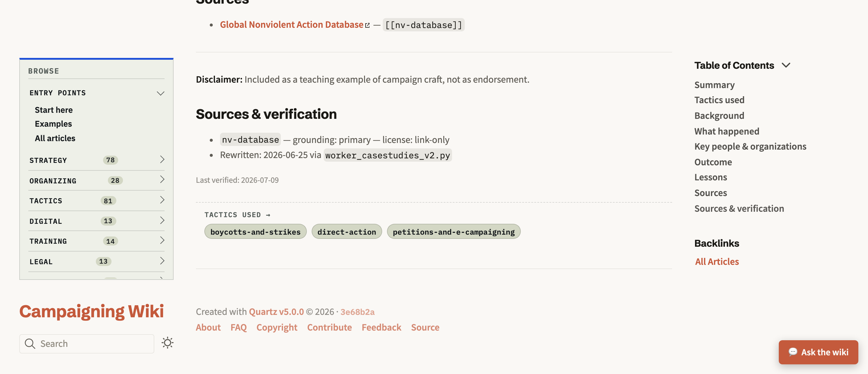Click the petitions-and-e-campaigning tag

(453, 232)
